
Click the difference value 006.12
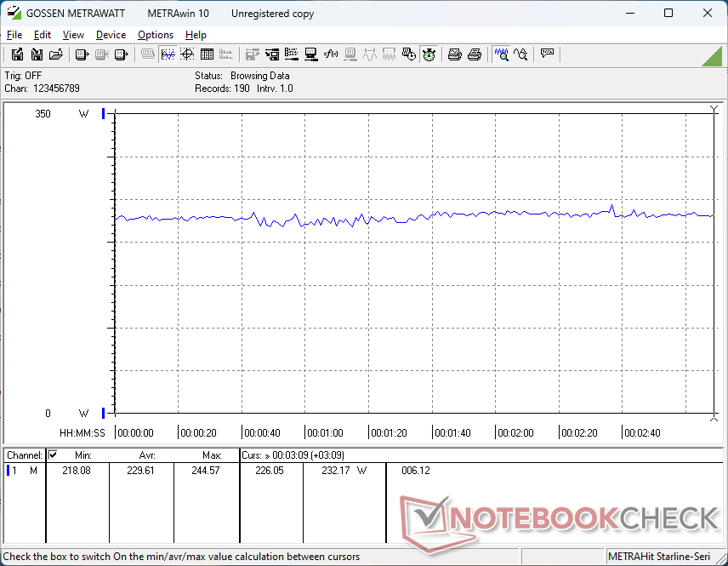coord(416,471)
